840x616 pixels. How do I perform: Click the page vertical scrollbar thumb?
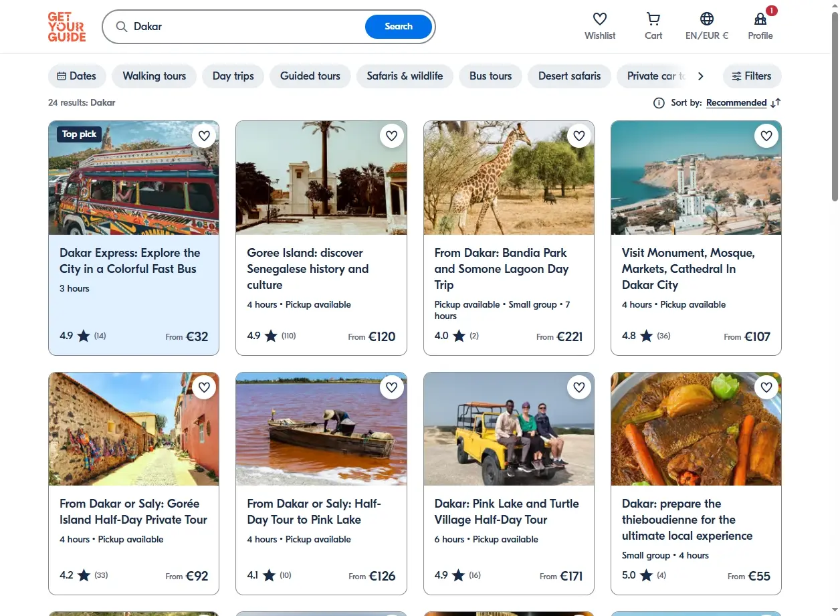[835, 107]
